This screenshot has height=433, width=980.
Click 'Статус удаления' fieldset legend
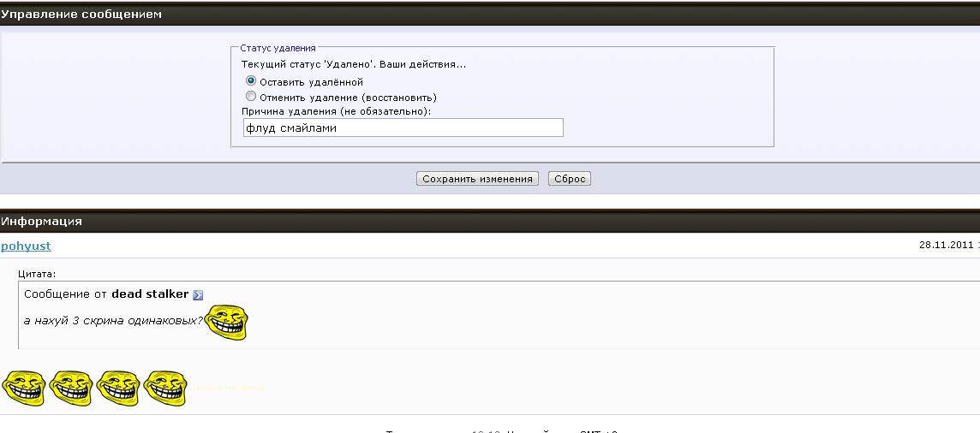pyautogui.click(x=278, y=48)
